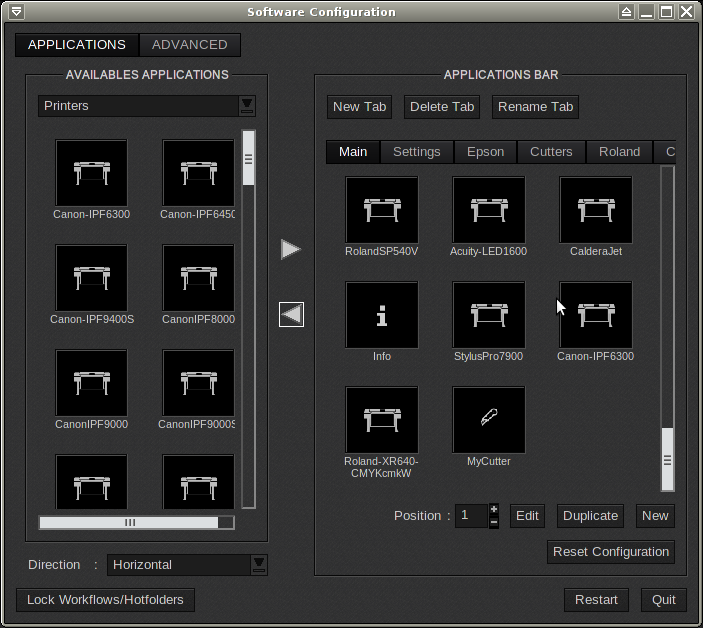
Task: Click the New application button
Action: 655,516
